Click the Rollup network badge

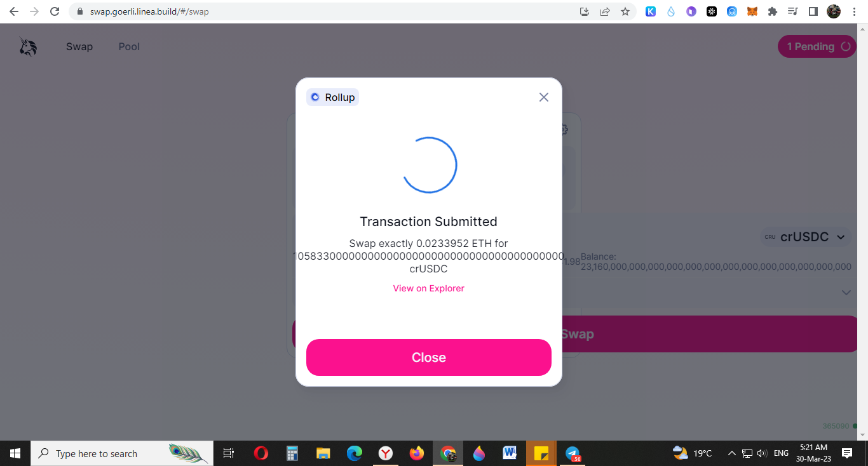333,97
